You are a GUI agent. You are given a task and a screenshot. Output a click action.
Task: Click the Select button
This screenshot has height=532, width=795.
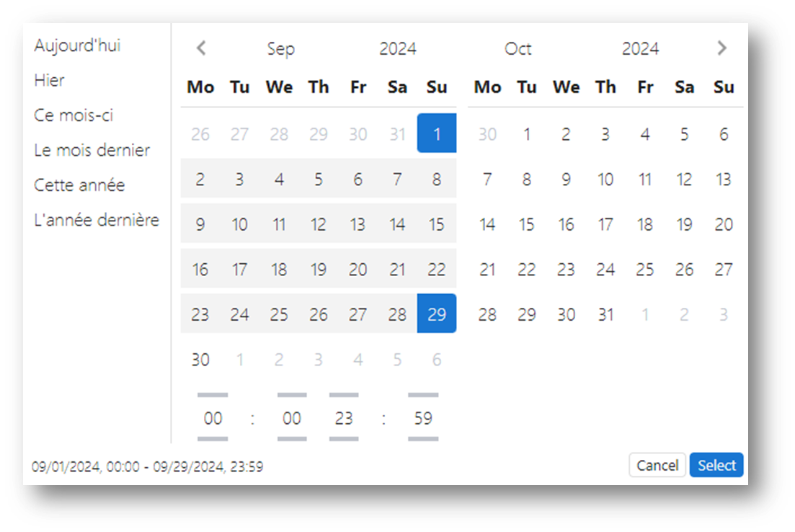[x=716, y=465]
